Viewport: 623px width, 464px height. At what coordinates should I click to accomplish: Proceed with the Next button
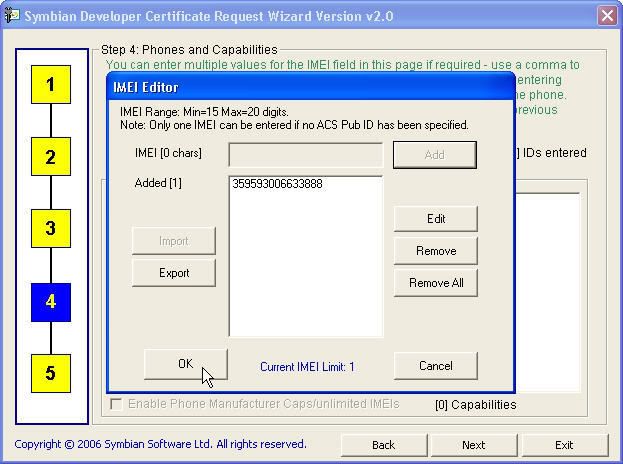point(473,445)
